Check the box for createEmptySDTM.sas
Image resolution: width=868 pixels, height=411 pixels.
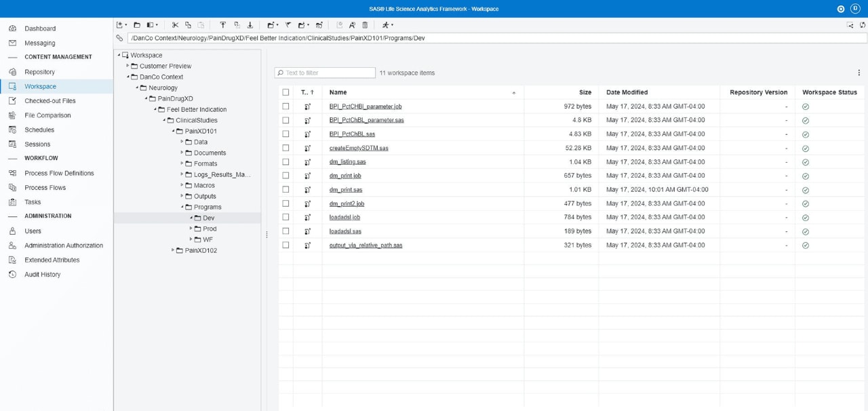pyautogui.click(x=285, y=148)
